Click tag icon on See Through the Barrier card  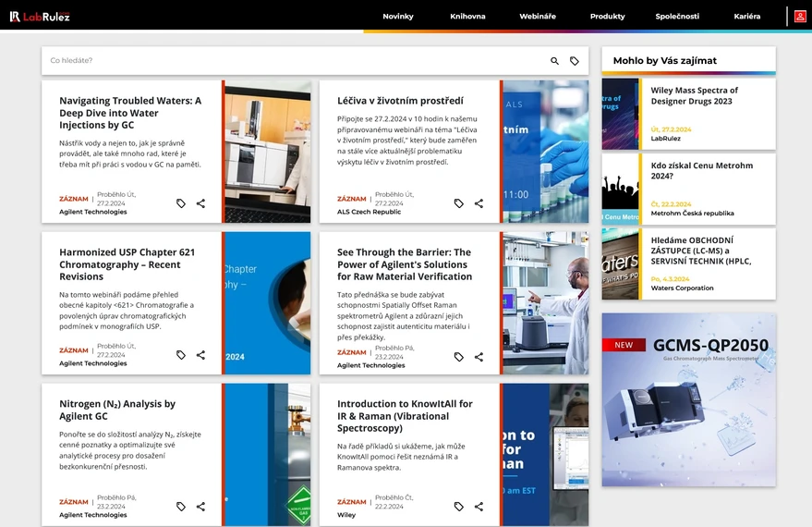[459, 357]
